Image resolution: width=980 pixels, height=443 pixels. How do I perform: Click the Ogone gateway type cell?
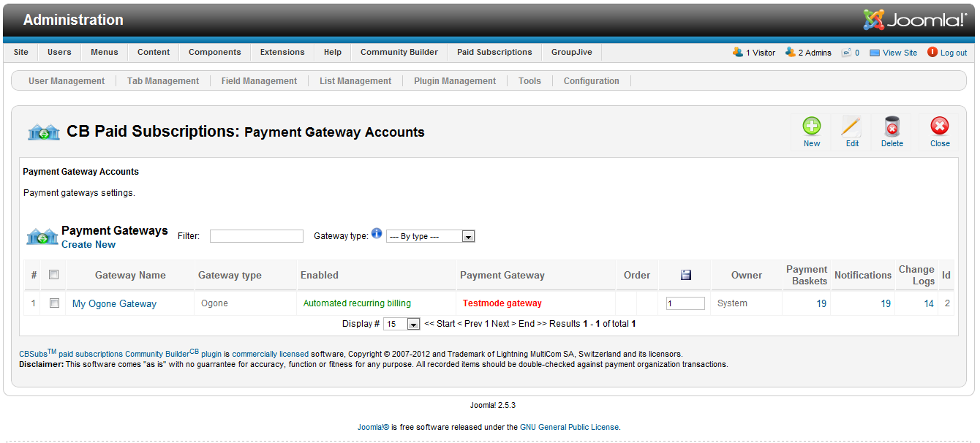pos(214,303)
